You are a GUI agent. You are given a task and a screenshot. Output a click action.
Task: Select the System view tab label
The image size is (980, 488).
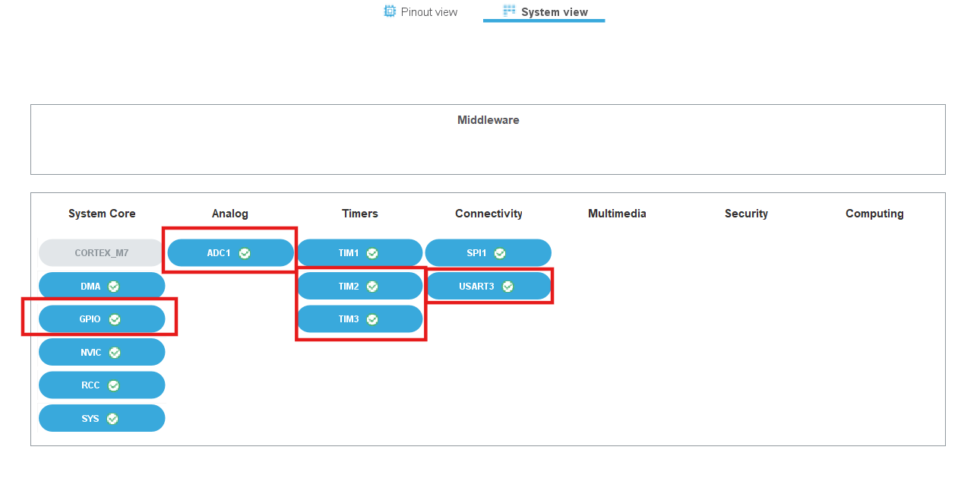tap(554, 12)
